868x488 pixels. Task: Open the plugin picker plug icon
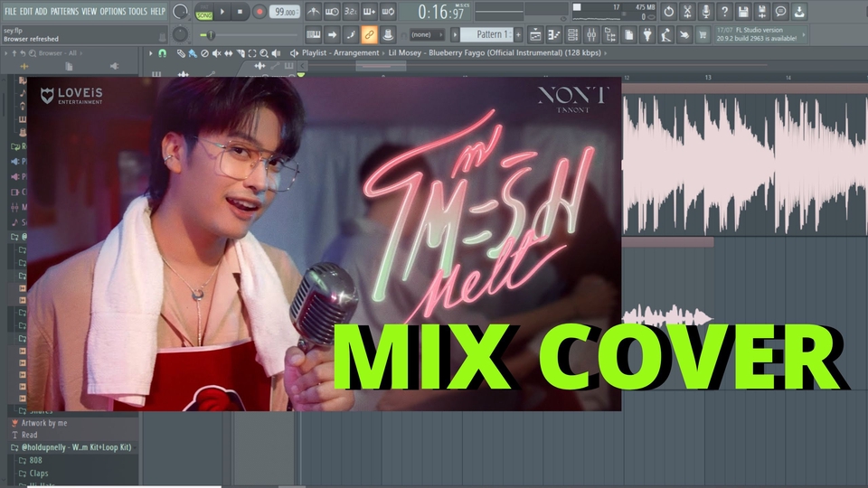point(647,35)
